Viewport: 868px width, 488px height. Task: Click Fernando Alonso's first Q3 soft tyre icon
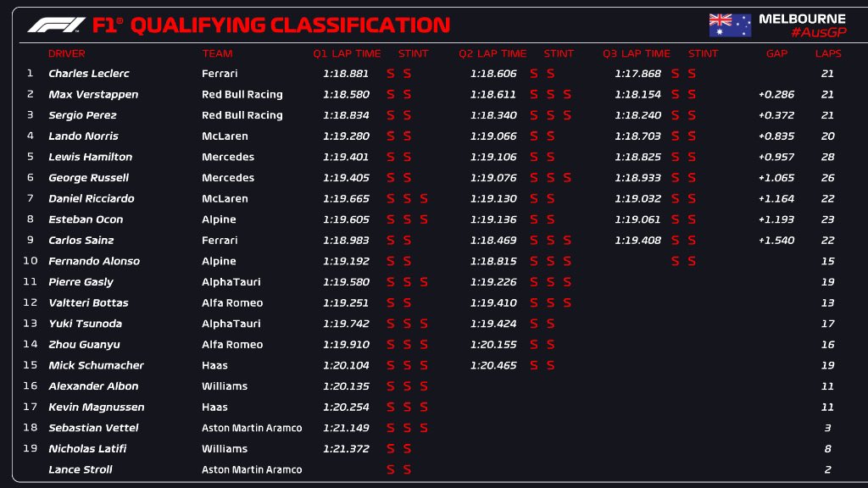click(676, 261)
